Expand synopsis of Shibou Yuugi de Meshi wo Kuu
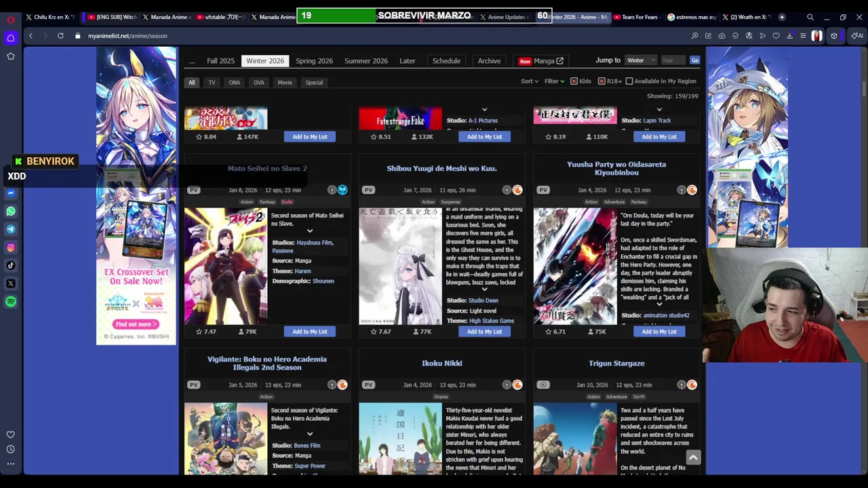868x488 pixels. (x=484, y=289)
